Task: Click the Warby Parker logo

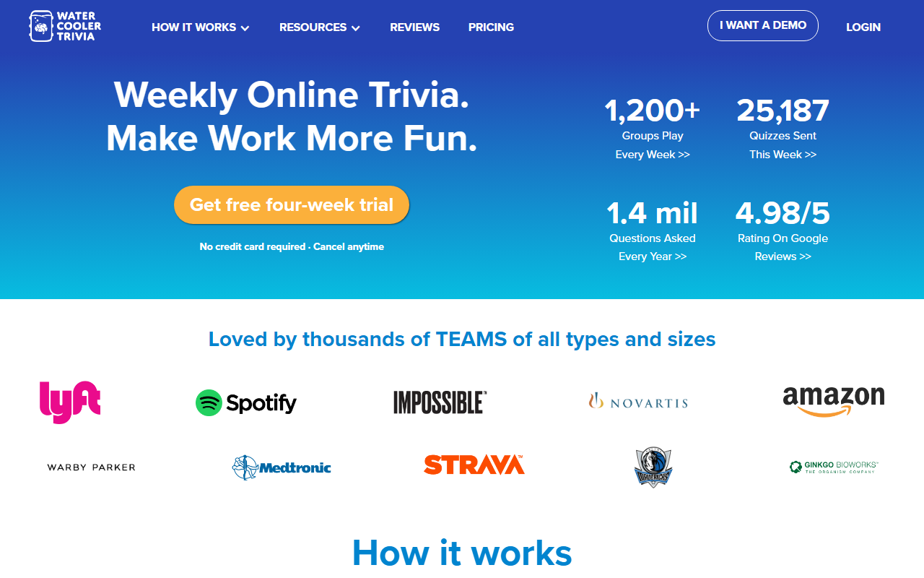Action: pos(92,467)
